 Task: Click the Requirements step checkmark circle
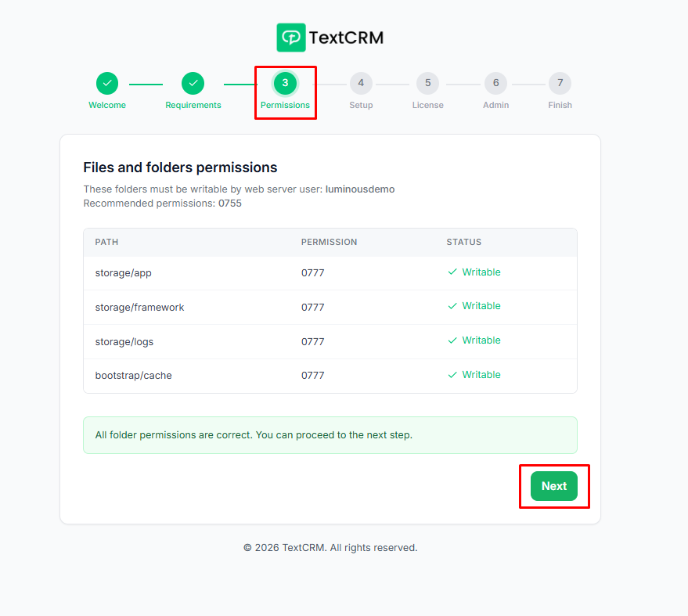pos(193,83)
